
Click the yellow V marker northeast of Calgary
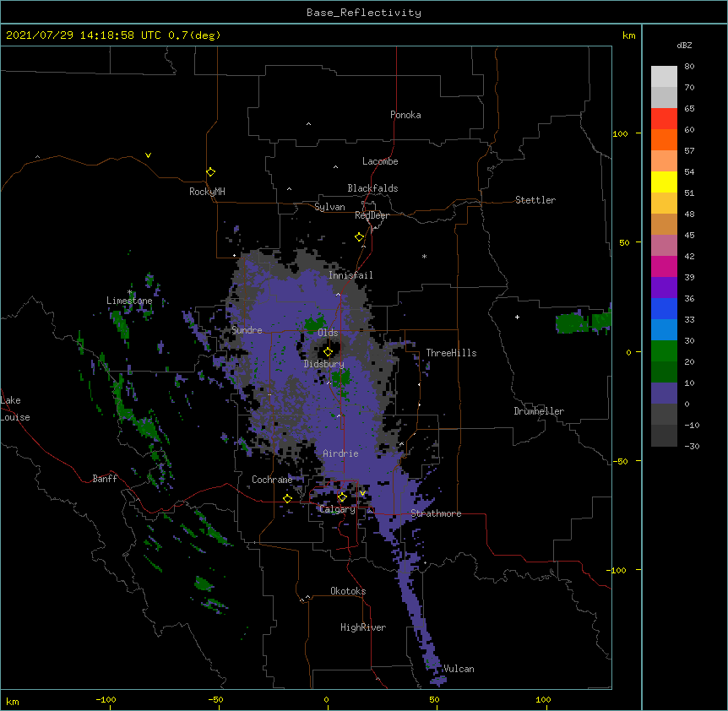362,493
